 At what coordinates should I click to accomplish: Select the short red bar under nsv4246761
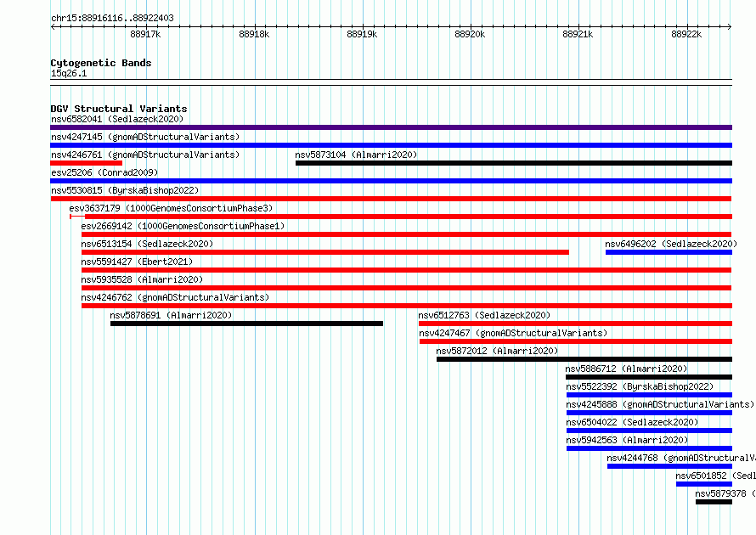click(x=87, y=163)
